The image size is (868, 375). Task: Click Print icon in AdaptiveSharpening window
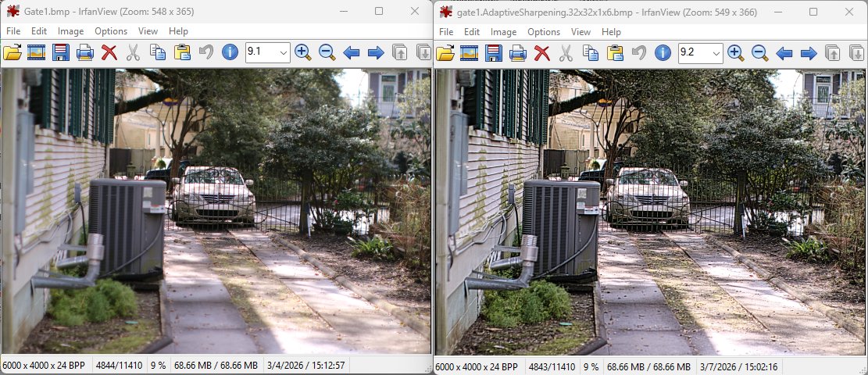(x=517, y=52)
